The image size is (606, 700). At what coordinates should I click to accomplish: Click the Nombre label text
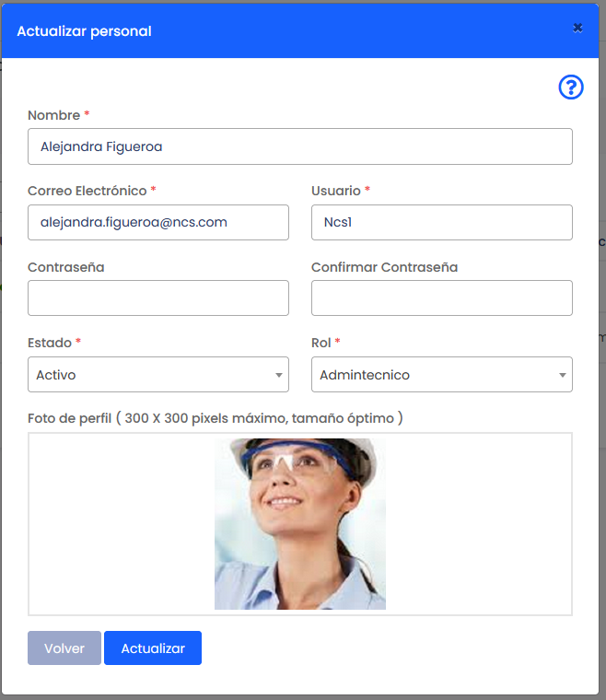[x=53, y=115]
